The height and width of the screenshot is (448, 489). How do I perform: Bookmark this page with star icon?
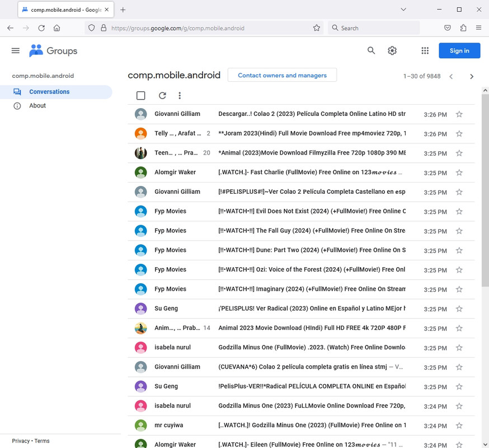point(317,28)
